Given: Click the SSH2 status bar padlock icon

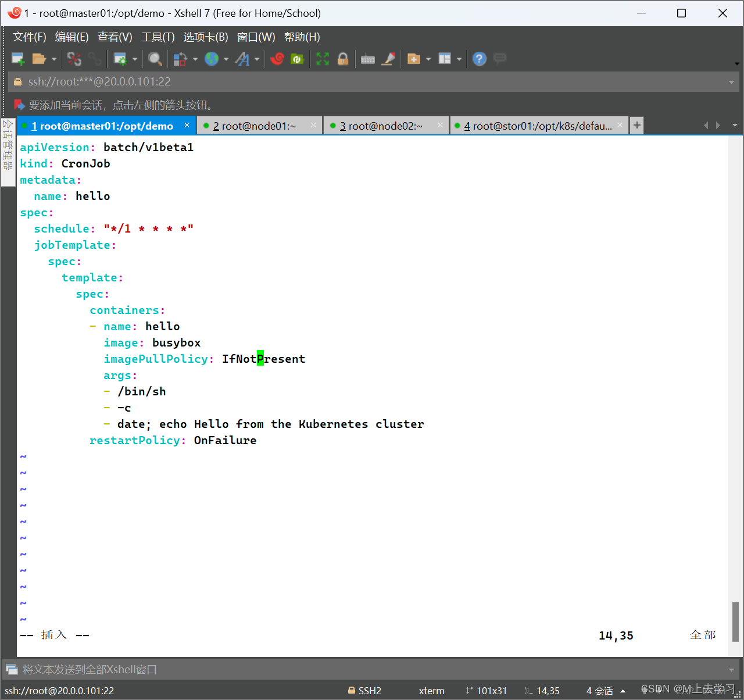Looking at the screenshot, I should pos(352,690).
